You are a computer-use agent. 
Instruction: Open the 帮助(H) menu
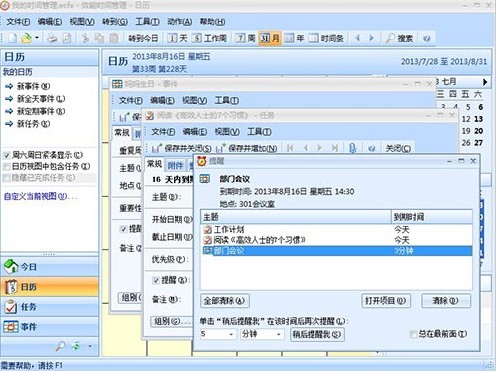click(x=212, y=22)
